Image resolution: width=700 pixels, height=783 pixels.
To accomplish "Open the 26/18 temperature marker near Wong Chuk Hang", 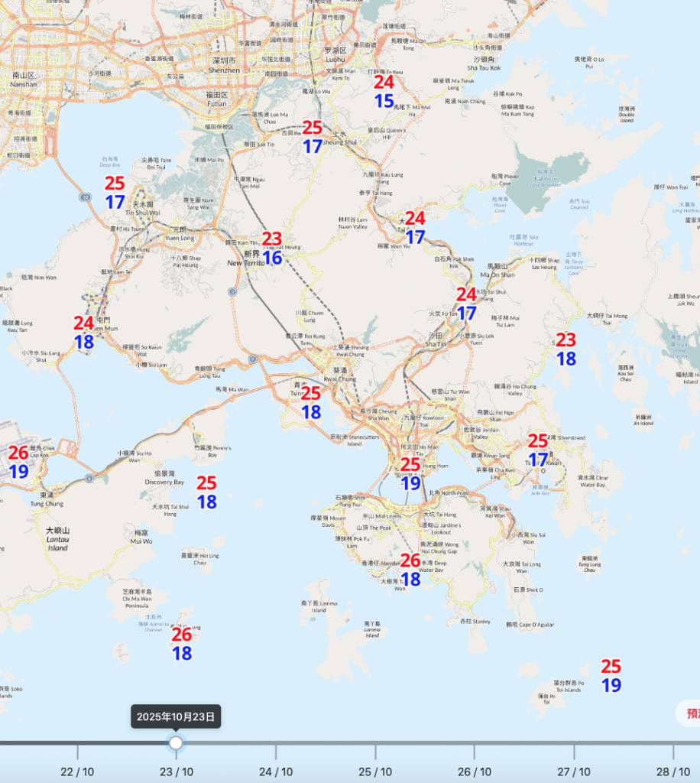I will click(x=410, y=570).
